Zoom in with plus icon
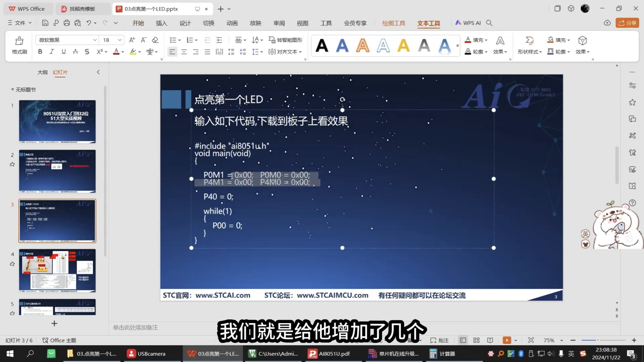644x362 pixels. (634, 340)
